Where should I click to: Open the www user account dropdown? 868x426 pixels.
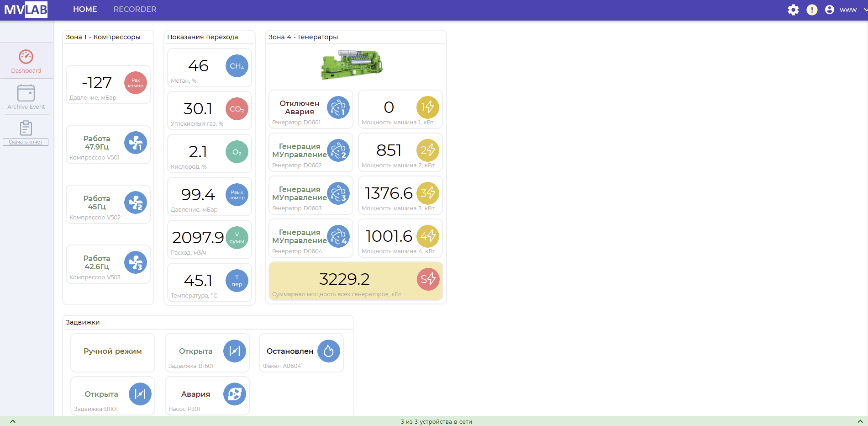point(848,10)
